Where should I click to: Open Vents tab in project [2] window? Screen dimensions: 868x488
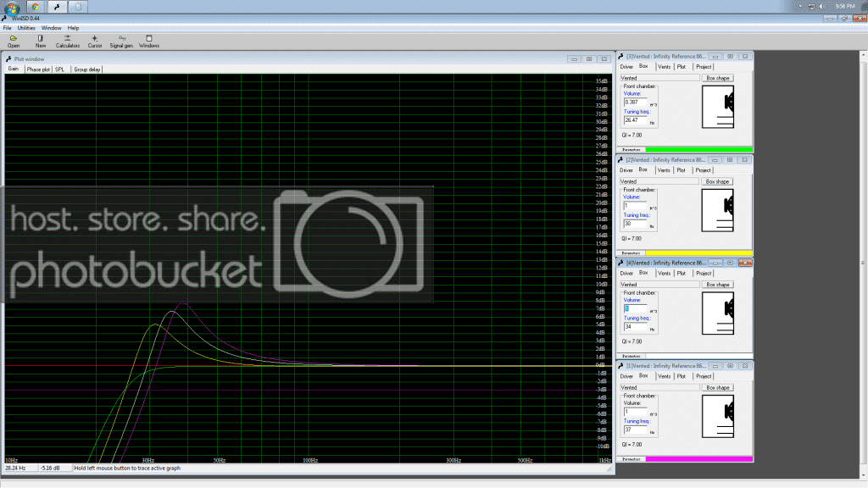[664, 170]
